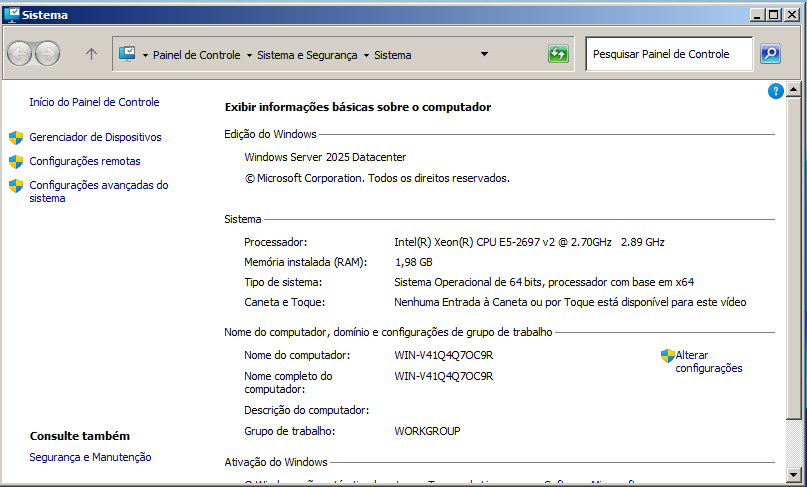Click the vertical scrollbar thumb
The image size is (807, 487).
click(x=793, y=258)
